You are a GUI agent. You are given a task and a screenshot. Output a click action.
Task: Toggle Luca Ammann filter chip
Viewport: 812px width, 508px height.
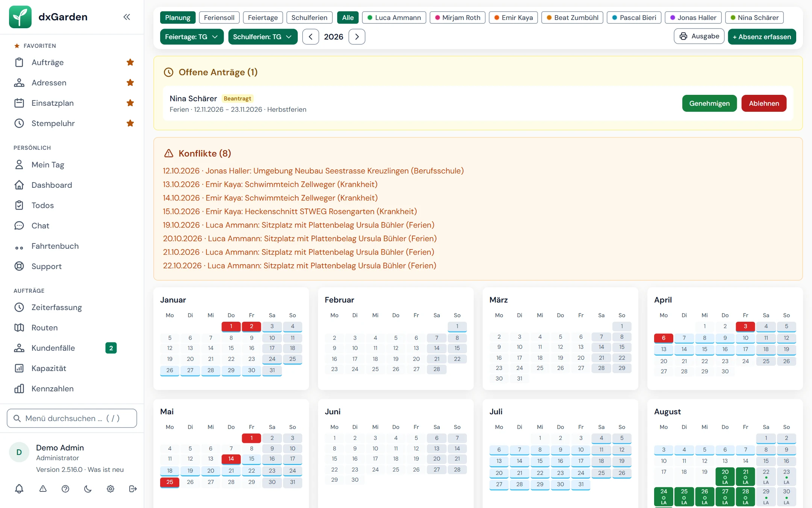tap(394, 18)
